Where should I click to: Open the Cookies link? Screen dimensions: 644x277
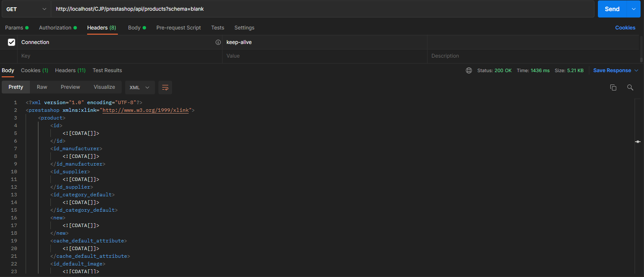(x=625, y=28)
